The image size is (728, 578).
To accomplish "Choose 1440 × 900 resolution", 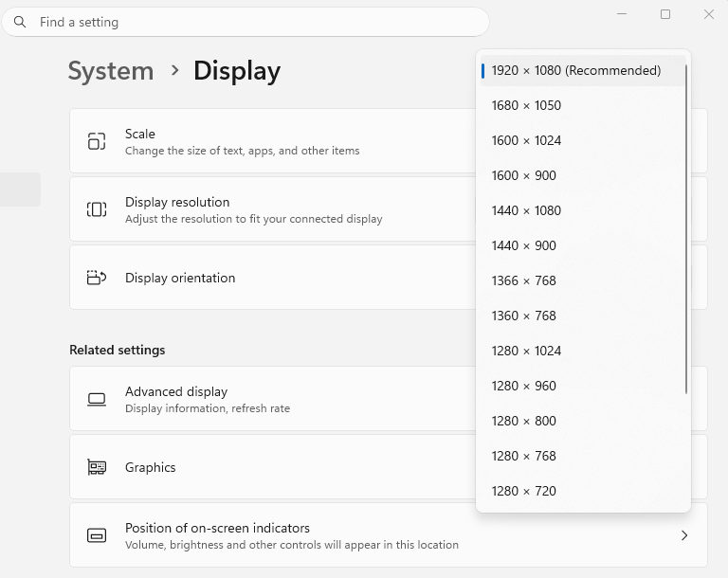I will click(x=583, y=245).
